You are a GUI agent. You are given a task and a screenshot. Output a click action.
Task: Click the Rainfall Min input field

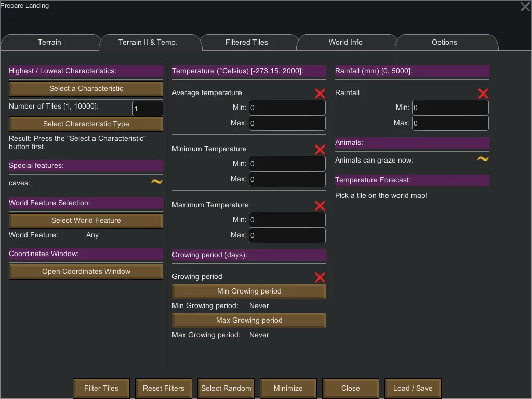(x=450, y=108)
